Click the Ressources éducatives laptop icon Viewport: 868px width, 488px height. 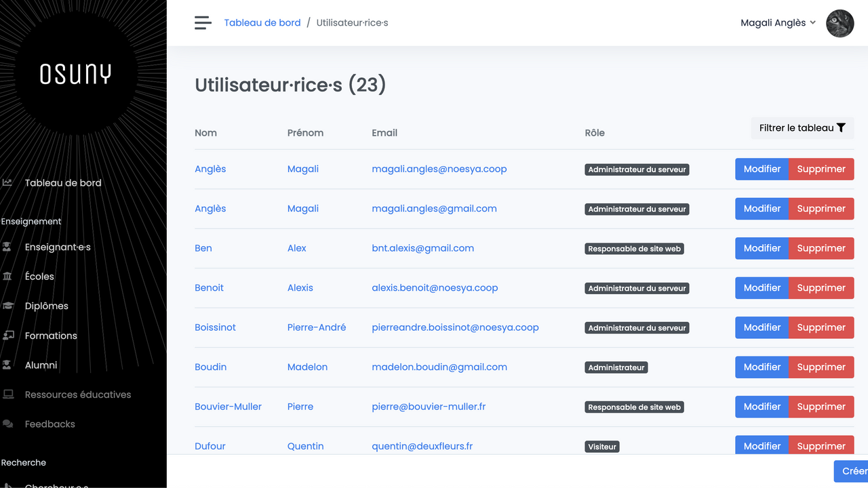(x=7, y=394)
